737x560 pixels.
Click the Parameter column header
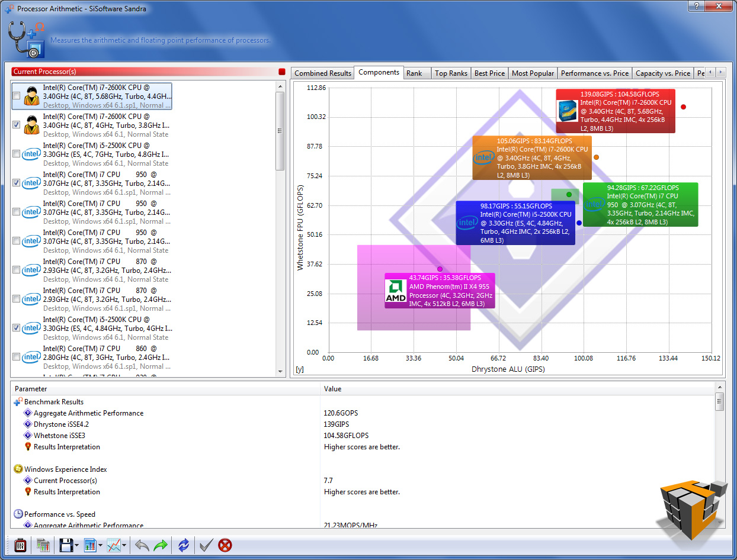tap(166, 389)
